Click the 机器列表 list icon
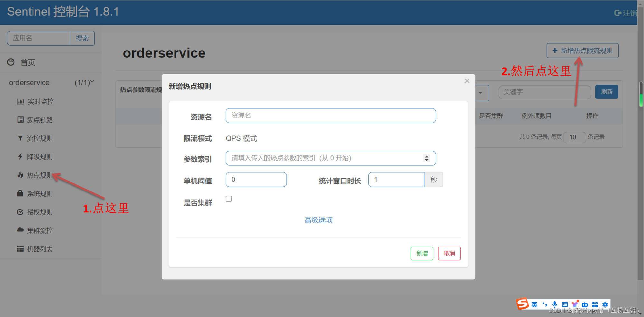The width and height of the screenshot is (644, 317). tap(20, 248)
